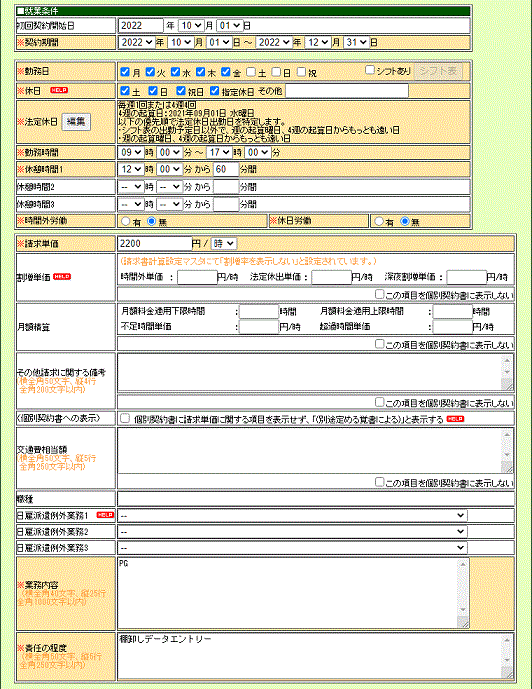The image size is (532, 689).
Task: Toggle 祝日 checkbox in 休日 row
Action: pyautogui.click(x=181, y=91)
